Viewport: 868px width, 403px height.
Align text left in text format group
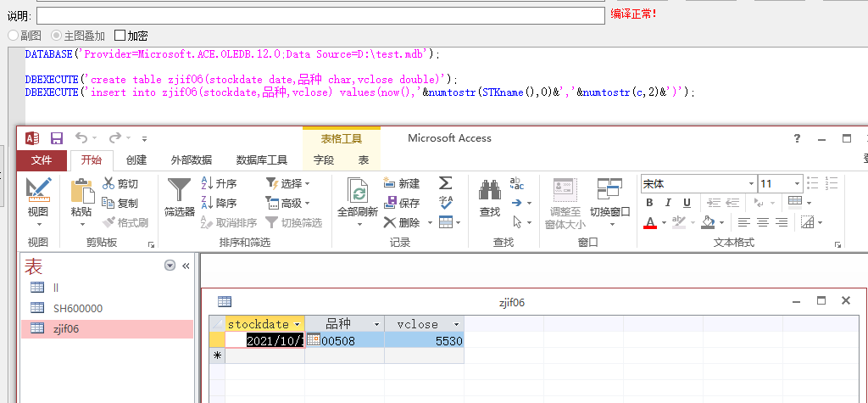[744, 222]
